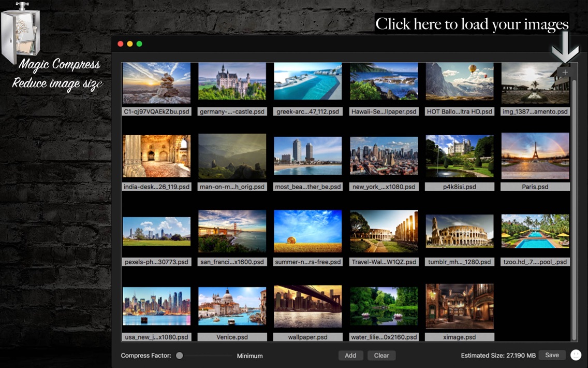Click the ximage.psd street thumbnail

click(459, 306)
